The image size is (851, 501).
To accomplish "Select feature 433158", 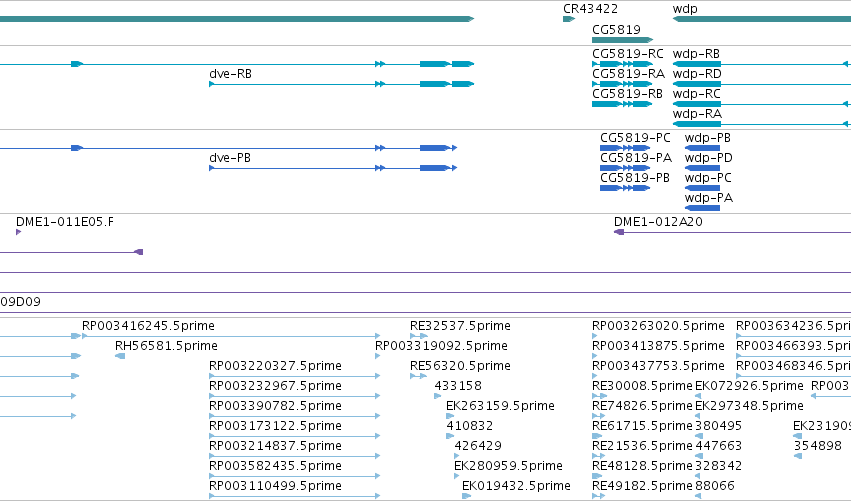I will point(458,386).
